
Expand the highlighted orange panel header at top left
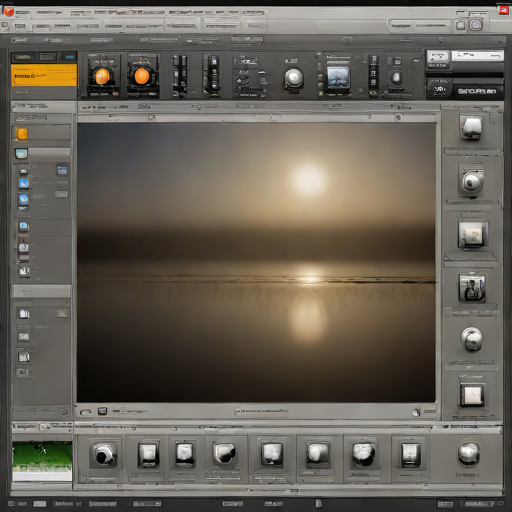(44, 75)
